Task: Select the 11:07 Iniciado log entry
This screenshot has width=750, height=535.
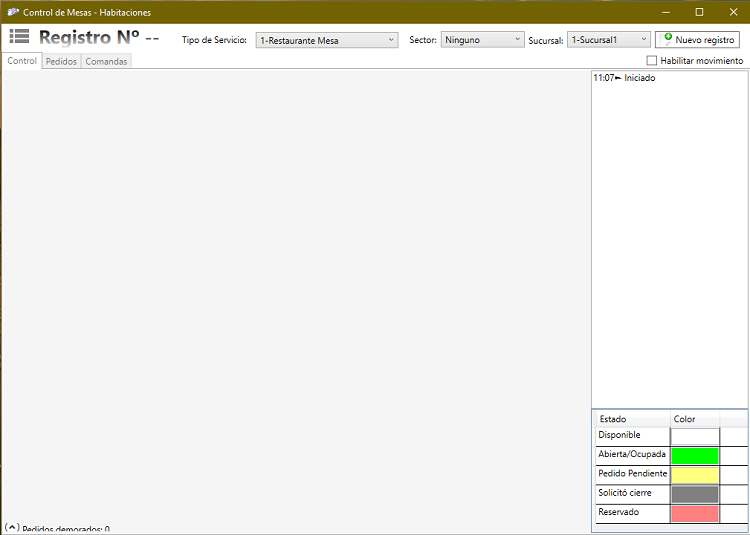Action: click(624, 77)
